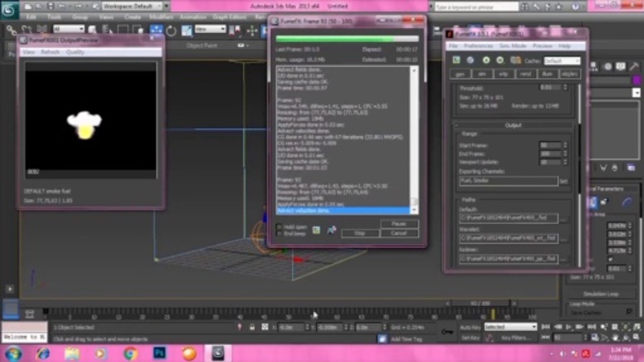Click the 3ds Max application logo button
The image size is (644, 362).
click(10, 10)
